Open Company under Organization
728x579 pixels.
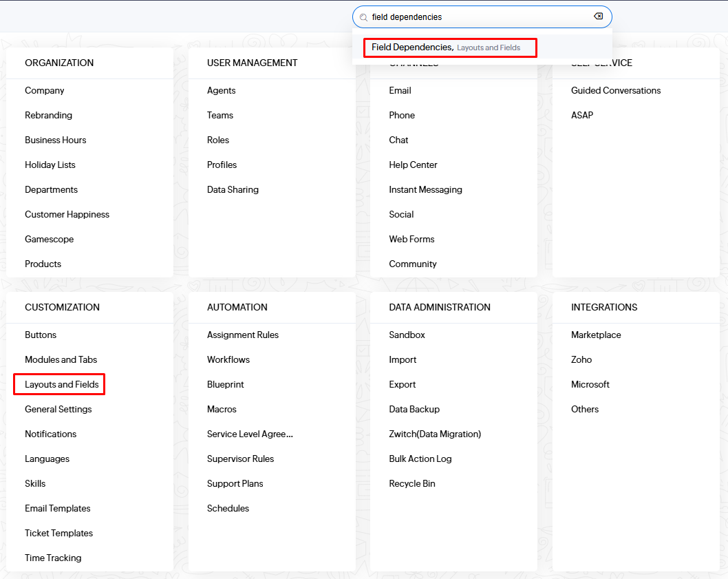tap(45, 90)
